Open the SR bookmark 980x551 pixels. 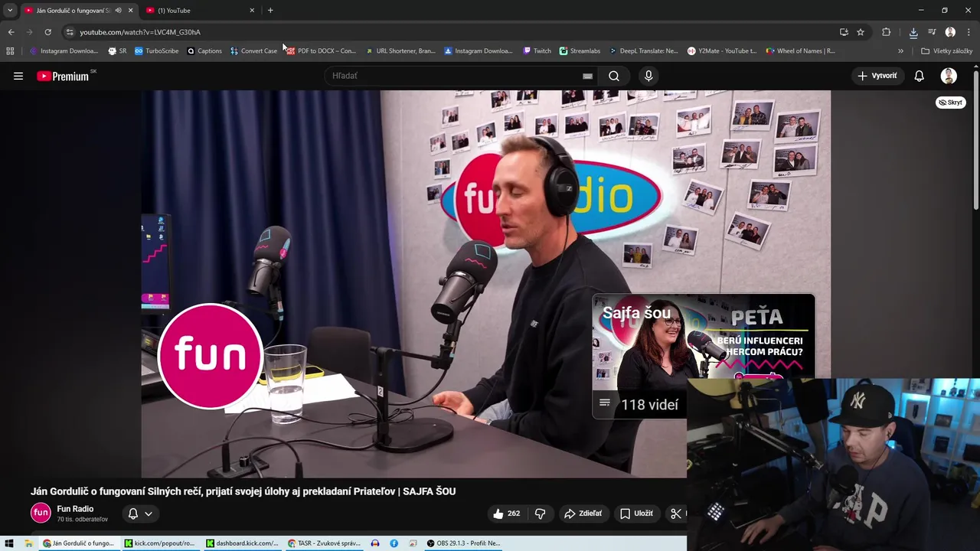click(x=117, y=51)
